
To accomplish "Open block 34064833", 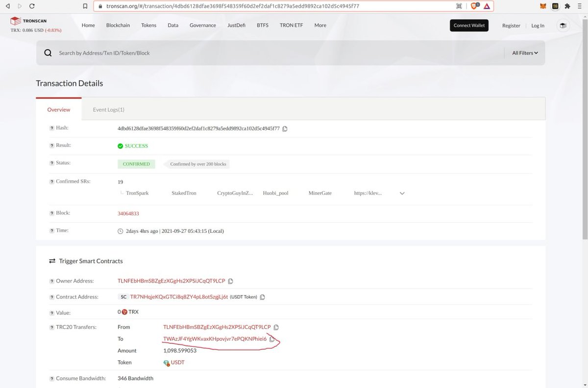I will [x=128, y=214].
